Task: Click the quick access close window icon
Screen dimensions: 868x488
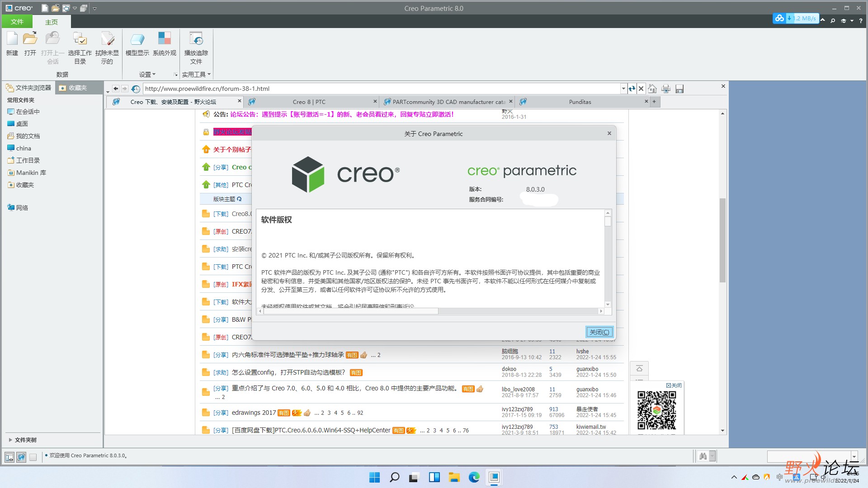Action: point(84,8)
